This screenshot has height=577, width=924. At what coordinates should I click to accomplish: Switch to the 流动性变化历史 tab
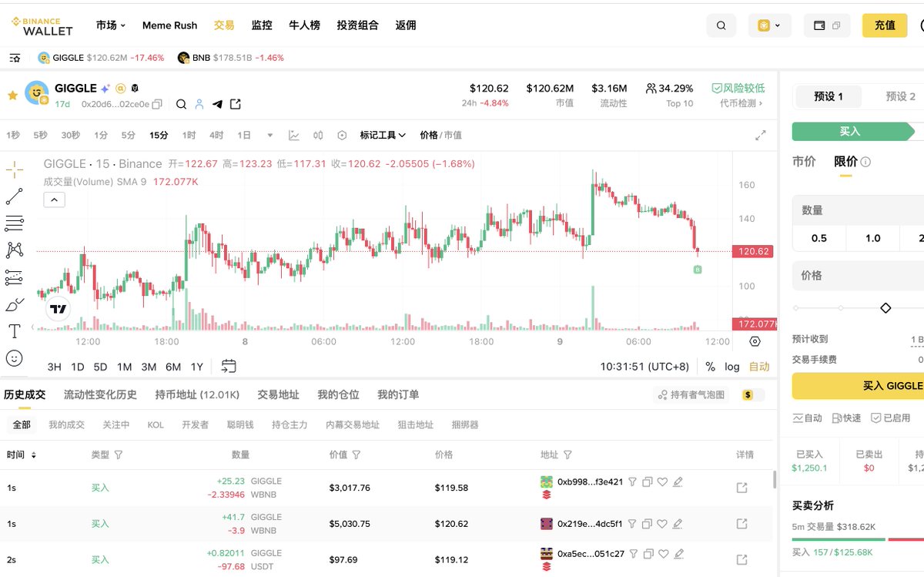coord(100,394)
